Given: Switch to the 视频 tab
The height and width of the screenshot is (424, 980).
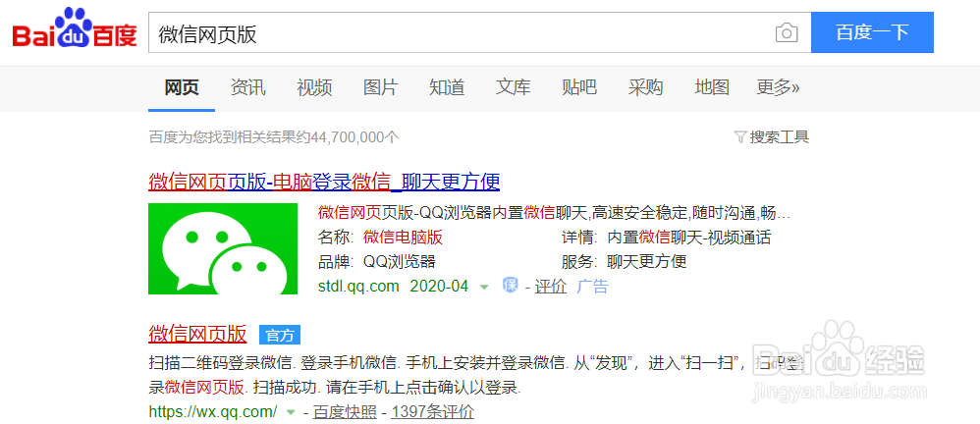Looking at the screenshot, I should (314, 87).
